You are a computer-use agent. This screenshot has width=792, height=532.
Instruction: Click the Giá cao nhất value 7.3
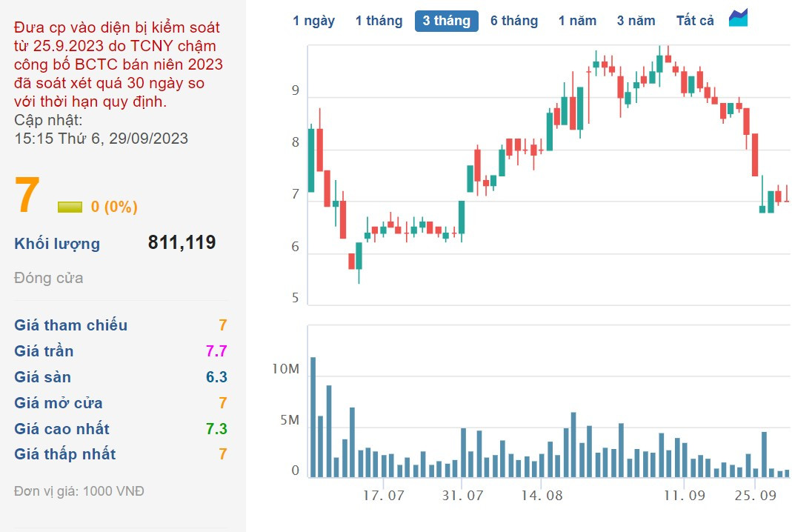pos(216,429)
